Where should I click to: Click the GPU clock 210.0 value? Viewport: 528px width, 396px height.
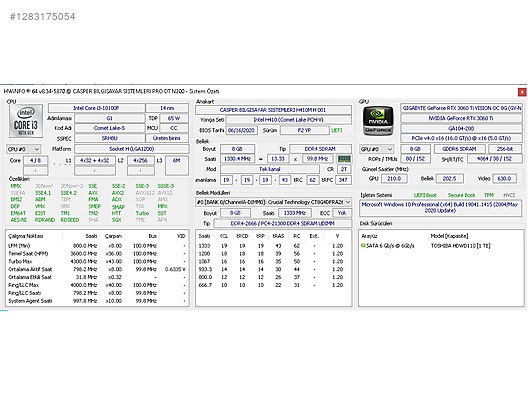394,178
